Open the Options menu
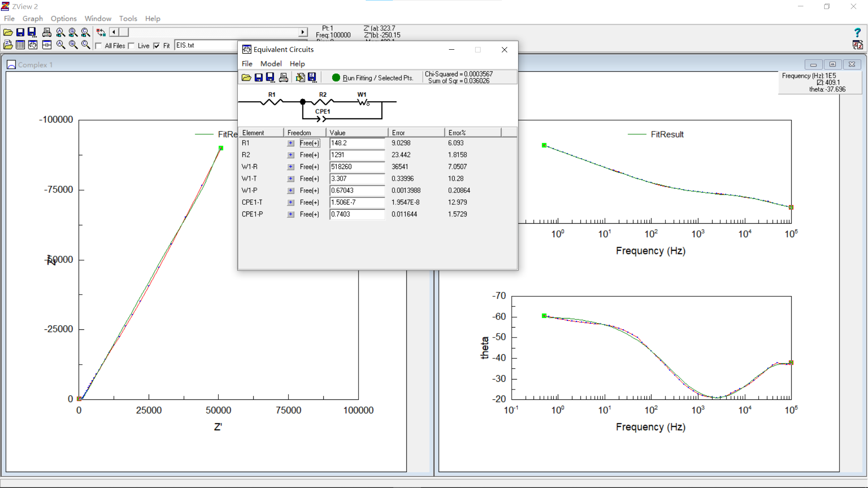Viewport: 868px width, 488px height. click(x=63, y=19)
